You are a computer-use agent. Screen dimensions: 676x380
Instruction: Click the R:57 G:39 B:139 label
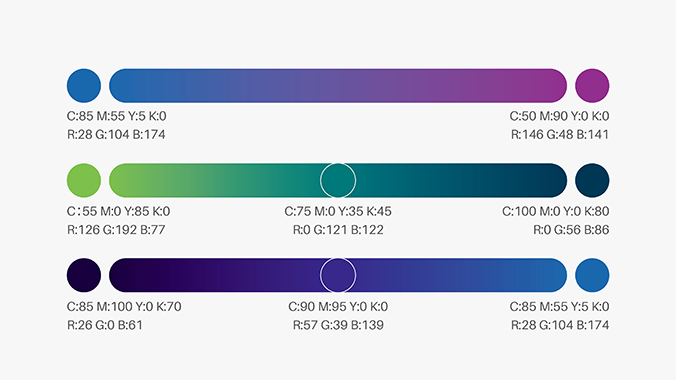pyautogui.click(x=338, y=325)
